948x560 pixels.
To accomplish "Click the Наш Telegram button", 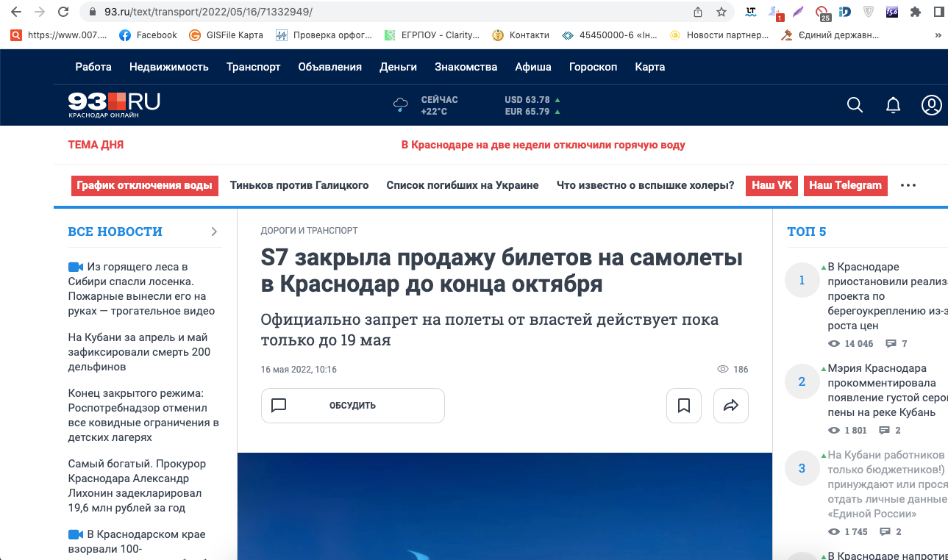I will click(845, 185).
